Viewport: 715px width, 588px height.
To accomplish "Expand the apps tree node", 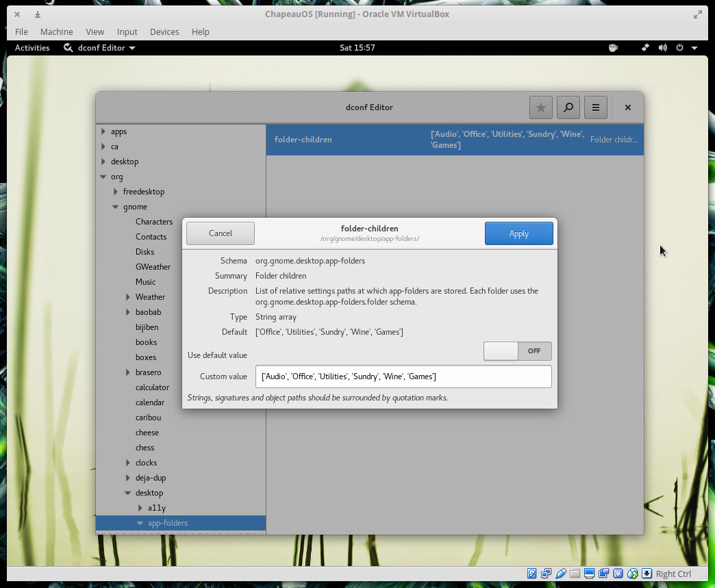I will [103, 131].
